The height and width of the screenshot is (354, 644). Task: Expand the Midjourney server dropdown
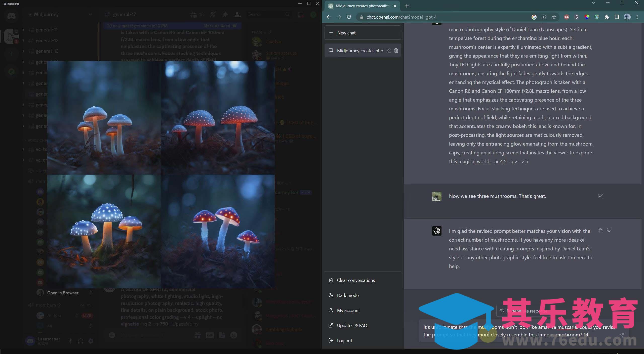tap(90, 14)
